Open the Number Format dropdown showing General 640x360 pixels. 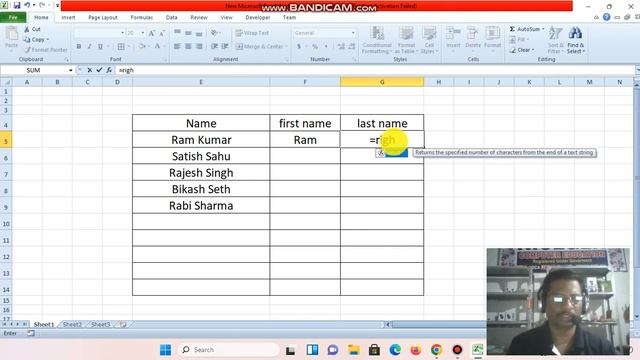click(x=353, y=33)
